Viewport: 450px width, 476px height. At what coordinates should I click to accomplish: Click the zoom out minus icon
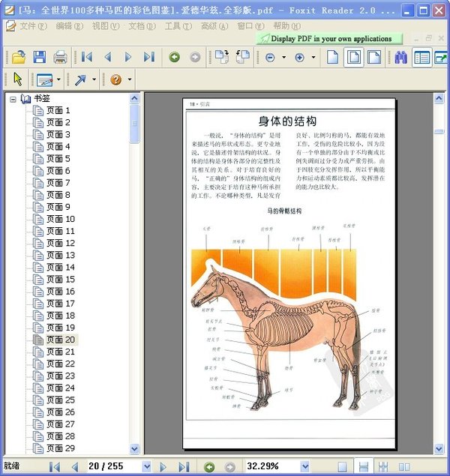pos(270,58)
